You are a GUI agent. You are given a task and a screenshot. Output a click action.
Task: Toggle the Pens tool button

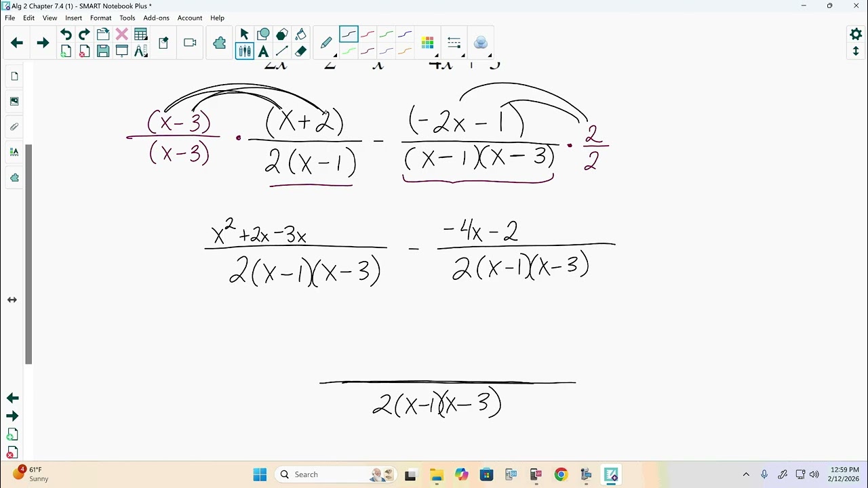245,51
